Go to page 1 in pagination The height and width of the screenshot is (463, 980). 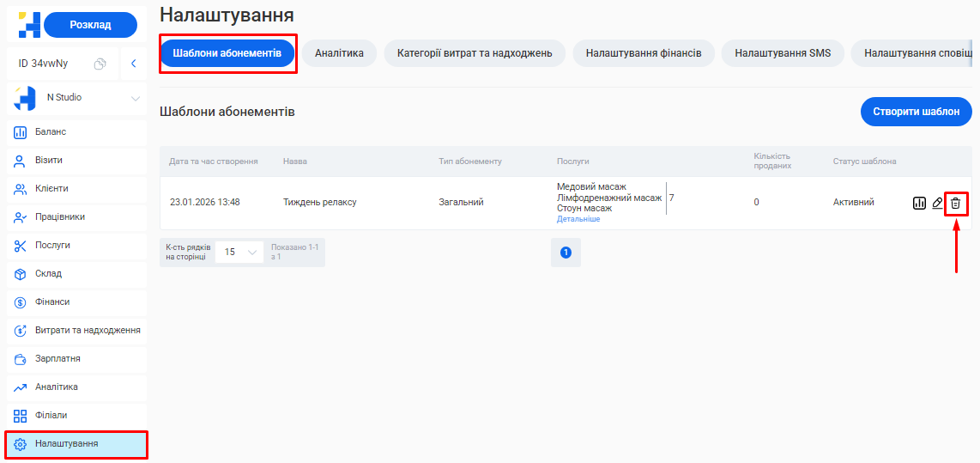pos(566,253)
